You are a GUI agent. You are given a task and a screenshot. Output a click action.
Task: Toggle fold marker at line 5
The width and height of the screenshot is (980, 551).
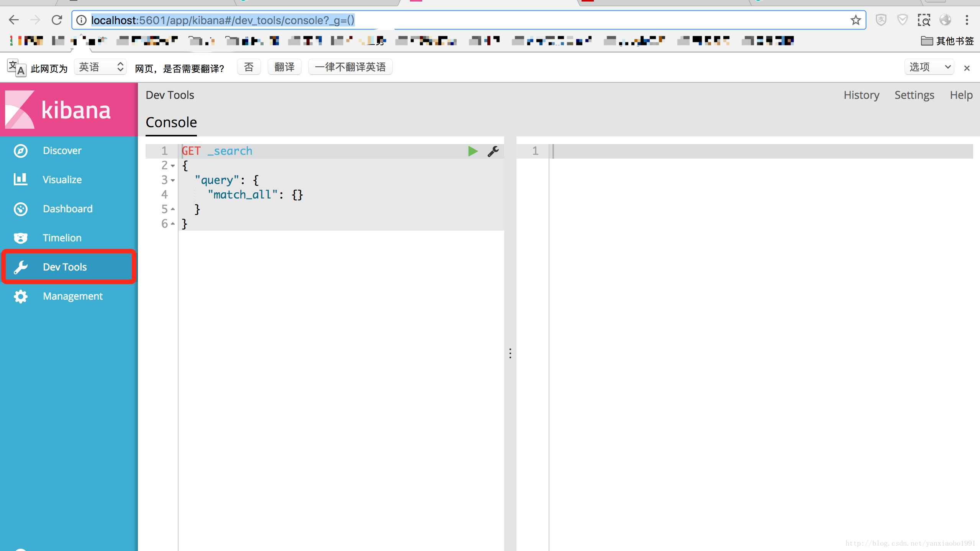[x=173, y=209]
